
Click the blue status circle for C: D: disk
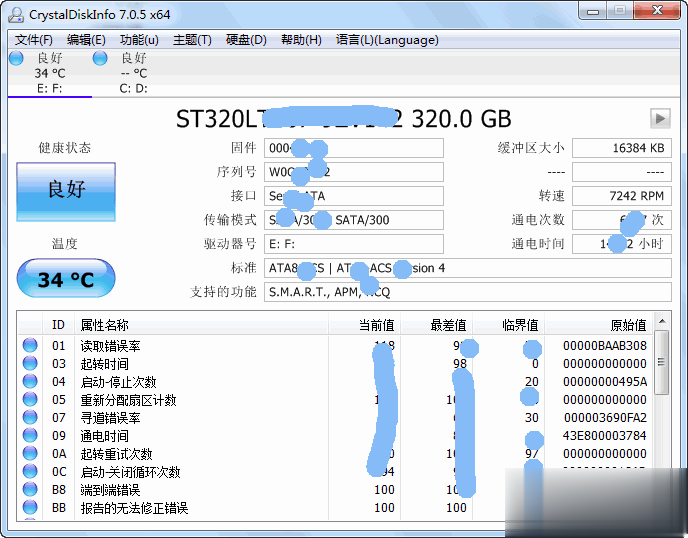pyautogui.click(x=100, y=58)
